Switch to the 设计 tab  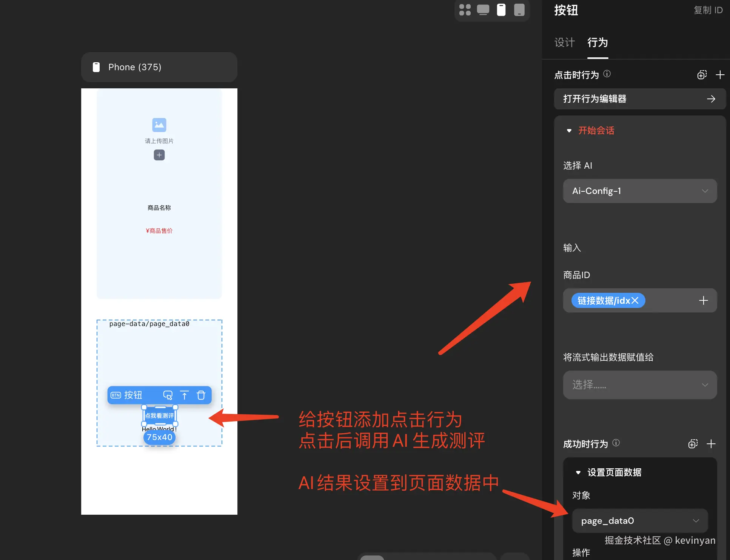coord(564,42)
